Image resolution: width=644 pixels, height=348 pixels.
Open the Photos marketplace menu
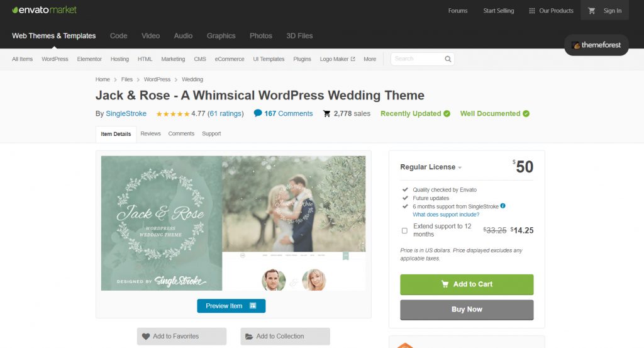[x=261, y=36]
